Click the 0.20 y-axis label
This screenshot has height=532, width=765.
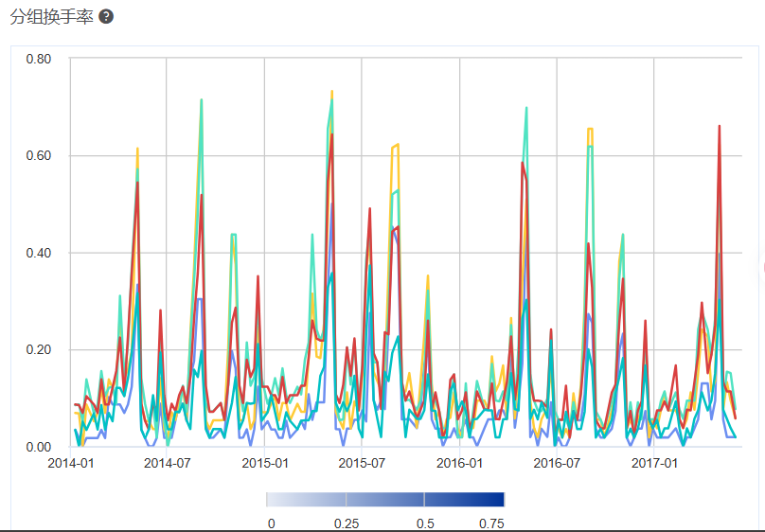pos(38,350)
